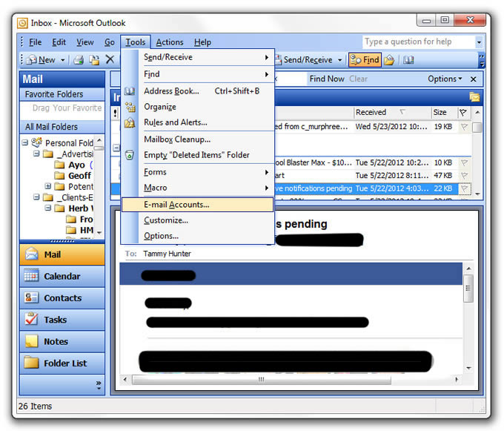Click the Inbox folder icon in header
The width and height of the screenshot is (504, 431).
[475, 97]
